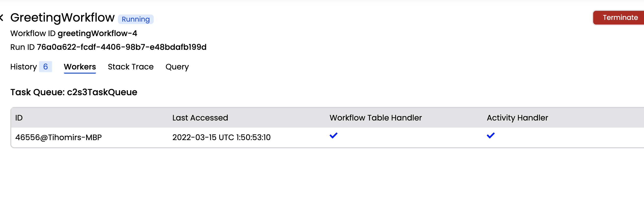Click the Activity Handler column header

pos(517,118)
